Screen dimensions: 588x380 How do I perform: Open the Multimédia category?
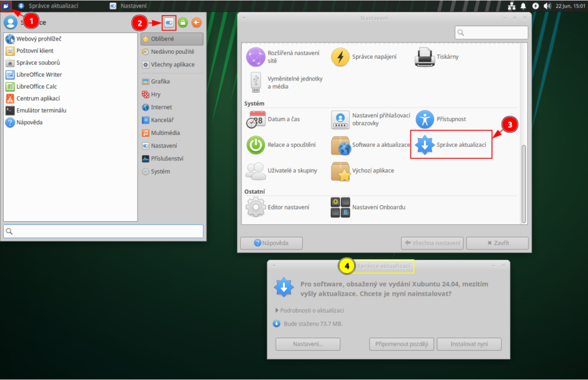[x=172, y=132]
